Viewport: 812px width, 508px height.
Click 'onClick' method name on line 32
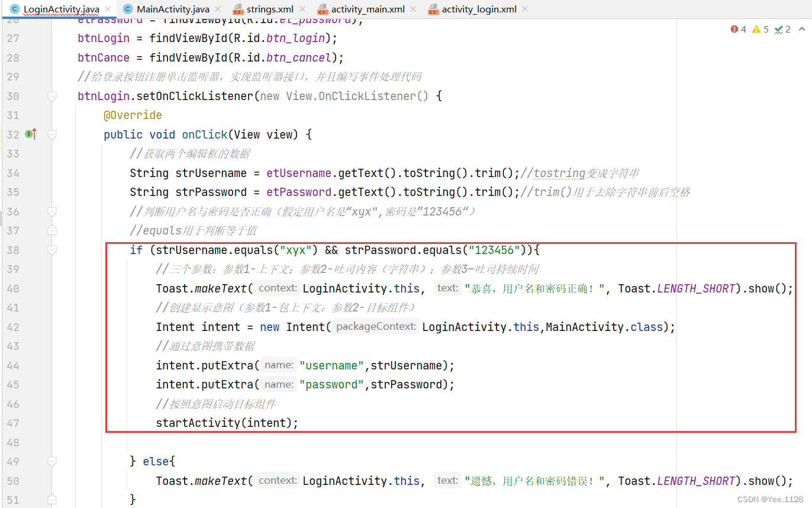click(204, 134)
